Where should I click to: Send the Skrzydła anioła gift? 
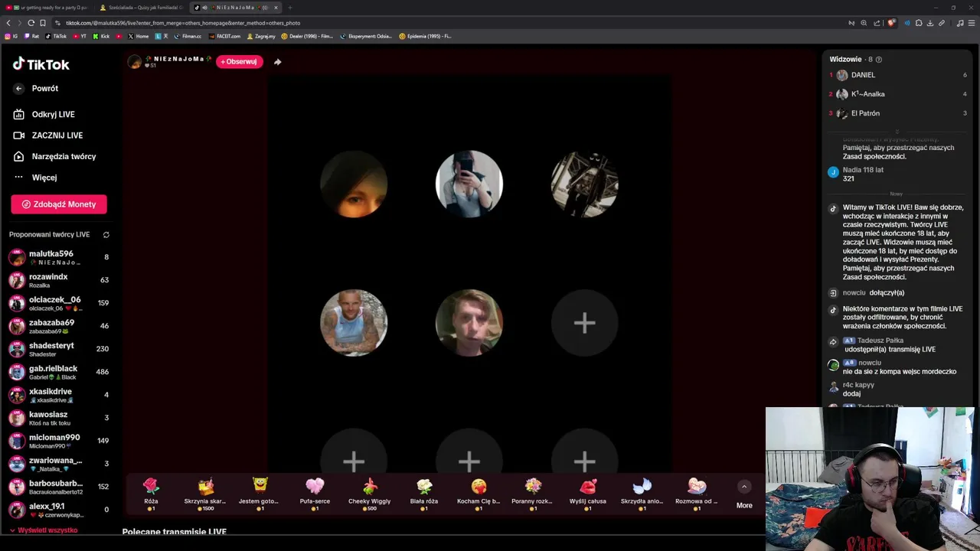[x=642, y=494]
